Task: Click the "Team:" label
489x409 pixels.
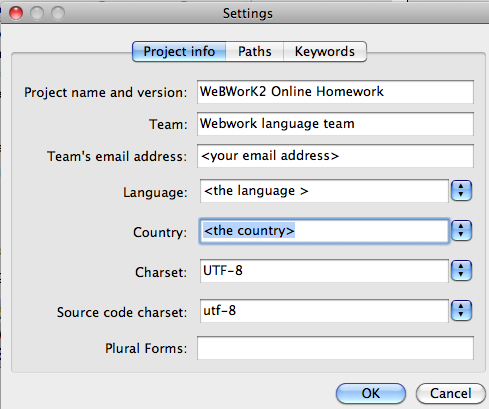Action: tap(168, 124)
